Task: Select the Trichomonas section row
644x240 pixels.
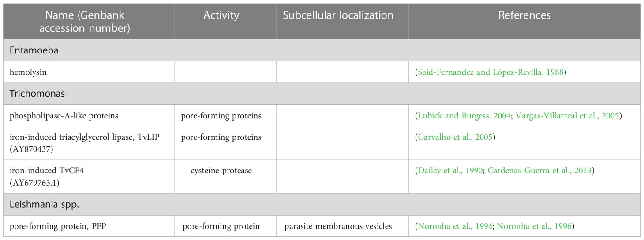Action: pyautogui.click(x=322, y=94)
